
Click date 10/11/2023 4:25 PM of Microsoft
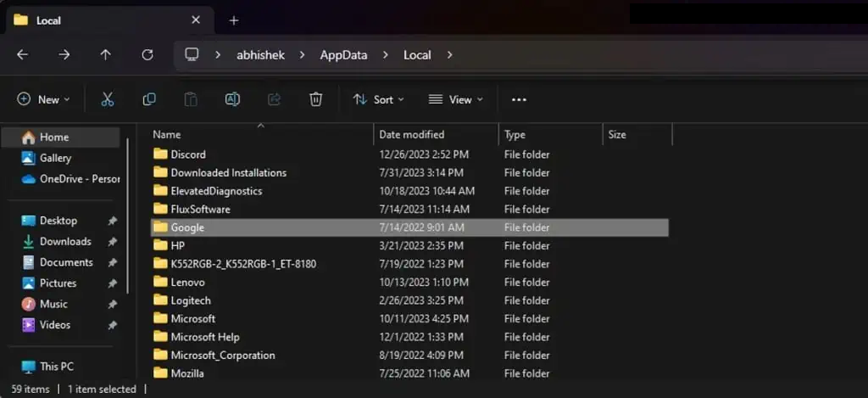424,319
